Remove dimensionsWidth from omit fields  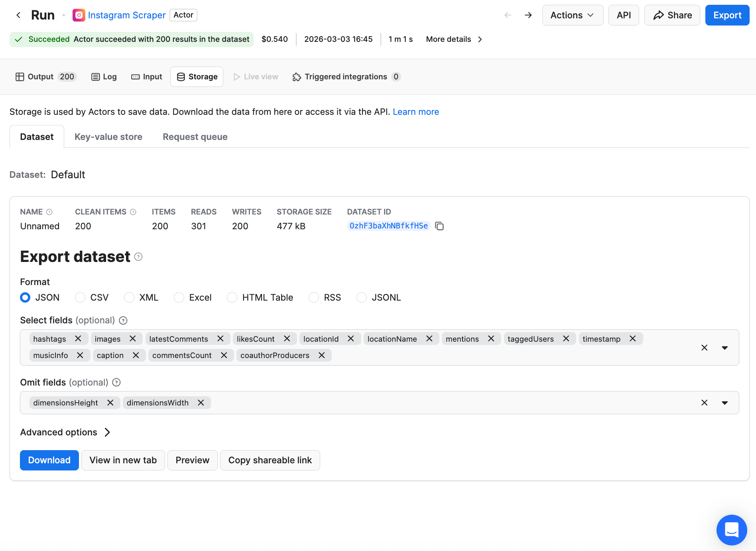click(201, 403)
